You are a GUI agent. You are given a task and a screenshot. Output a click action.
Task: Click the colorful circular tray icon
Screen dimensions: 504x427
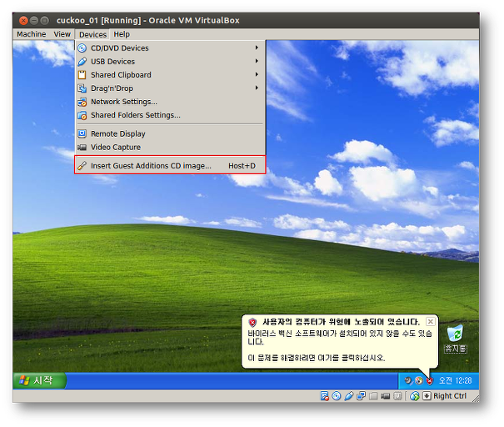pos(419,380)
